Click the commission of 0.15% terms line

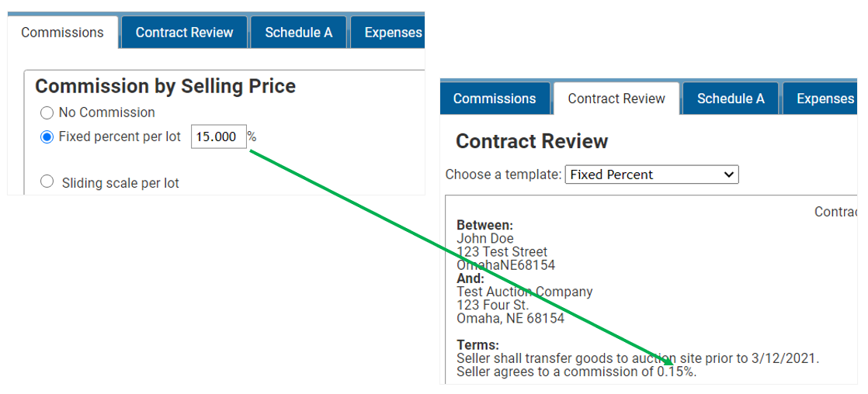tap(576, 372)
